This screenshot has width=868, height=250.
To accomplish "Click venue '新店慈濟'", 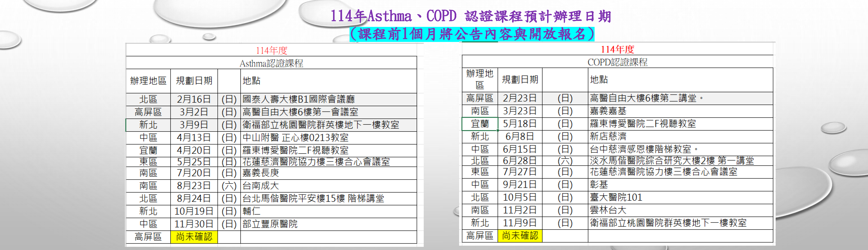I will [x=608, y=136].
